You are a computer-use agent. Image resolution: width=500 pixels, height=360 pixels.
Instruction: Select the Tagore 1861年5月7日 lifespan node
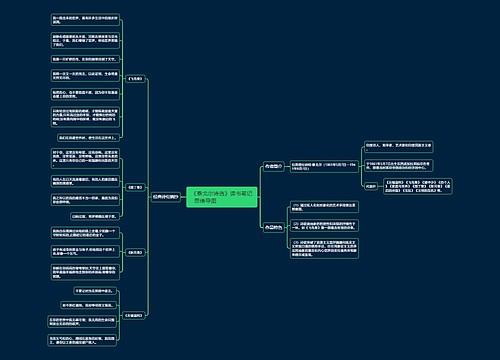[x=324, y=166]
